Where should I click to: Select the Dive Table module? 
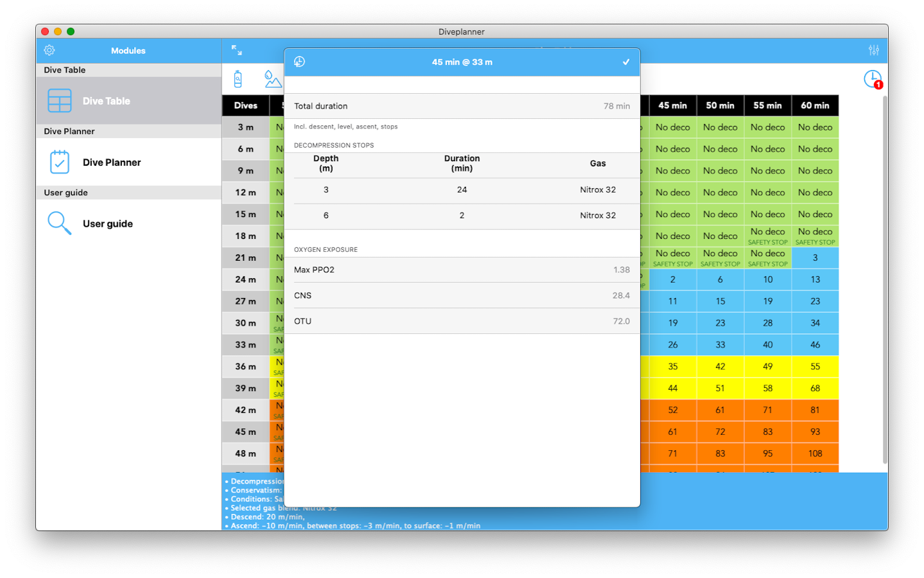pyautogui.click(x=128, y=101)
